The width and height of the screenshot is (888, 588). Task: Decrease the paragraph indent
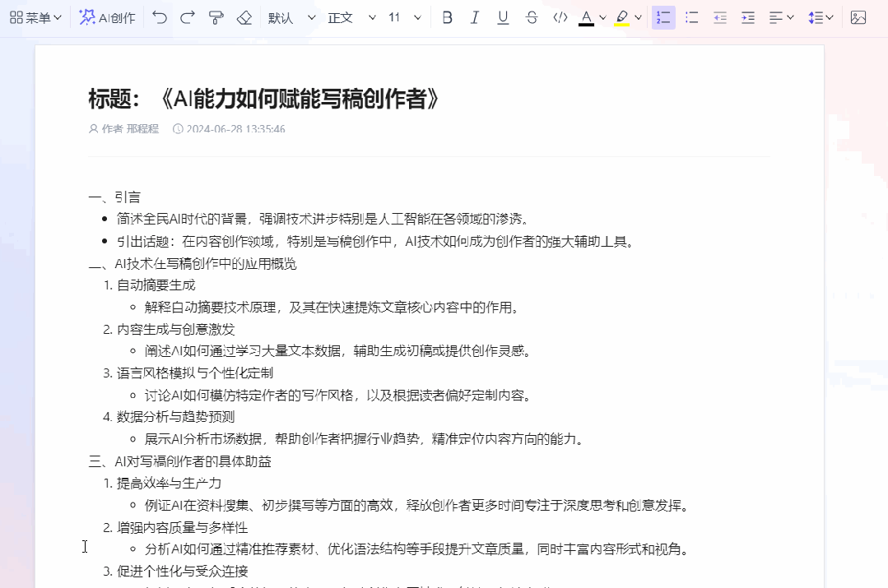(x=720, y=17)
